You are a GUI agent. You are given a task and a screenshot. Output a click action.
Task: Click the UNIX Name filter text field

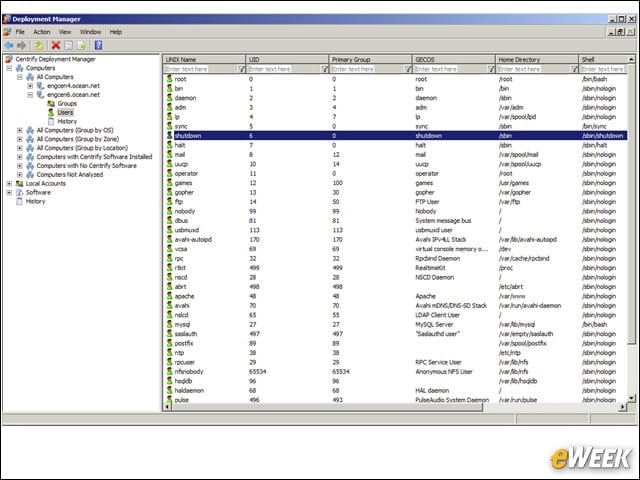(x=200, y=69)
